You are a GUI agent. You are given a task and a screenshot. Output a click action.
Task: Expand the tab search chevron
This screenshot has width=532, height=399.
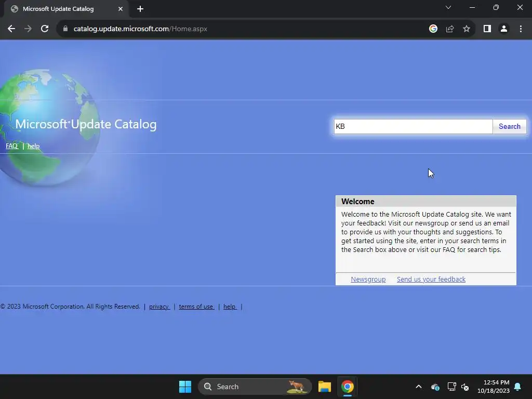448,7
